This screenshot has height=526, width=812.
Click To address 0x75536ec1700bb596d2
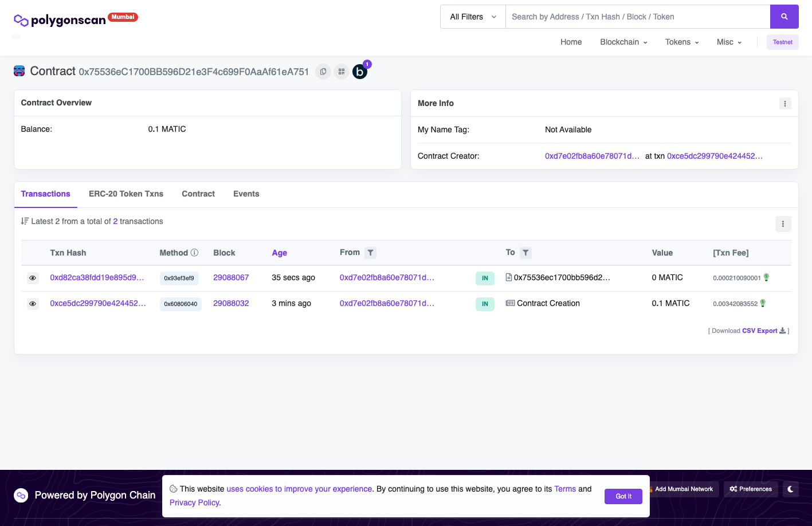point(562,277)
